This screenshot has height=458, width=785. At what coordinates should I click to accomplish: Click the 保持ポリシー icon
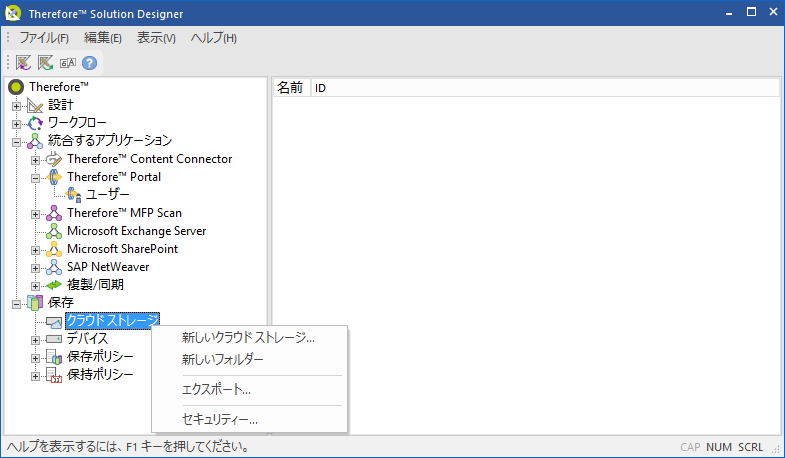coord(54,375)
